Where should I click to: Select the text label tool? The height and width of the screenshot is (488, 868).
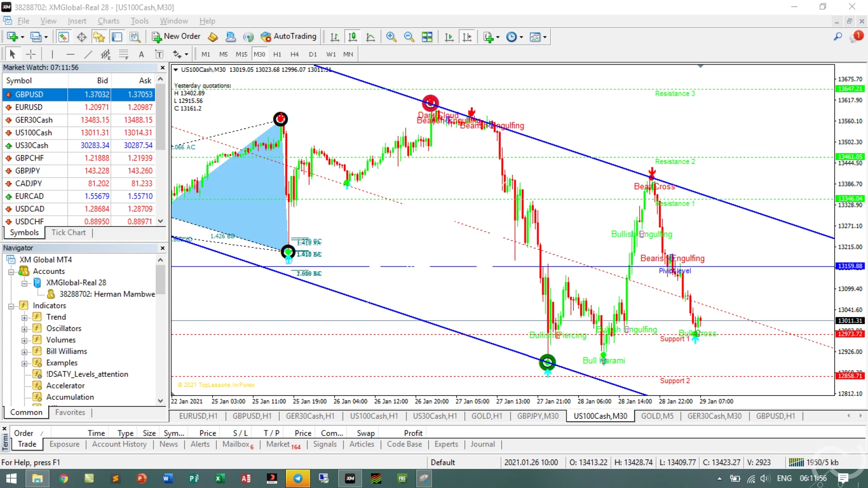[141, 54]
